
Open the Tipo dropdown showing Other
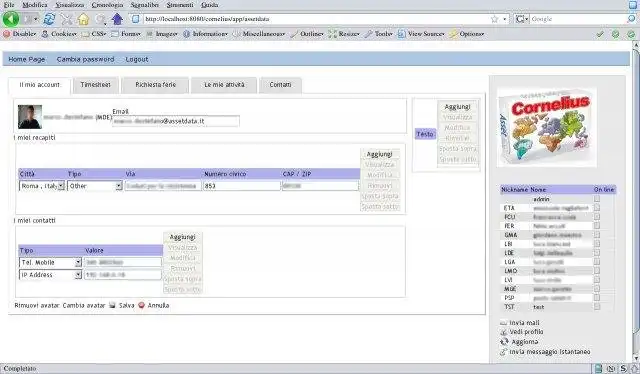(x=95, y=186)
